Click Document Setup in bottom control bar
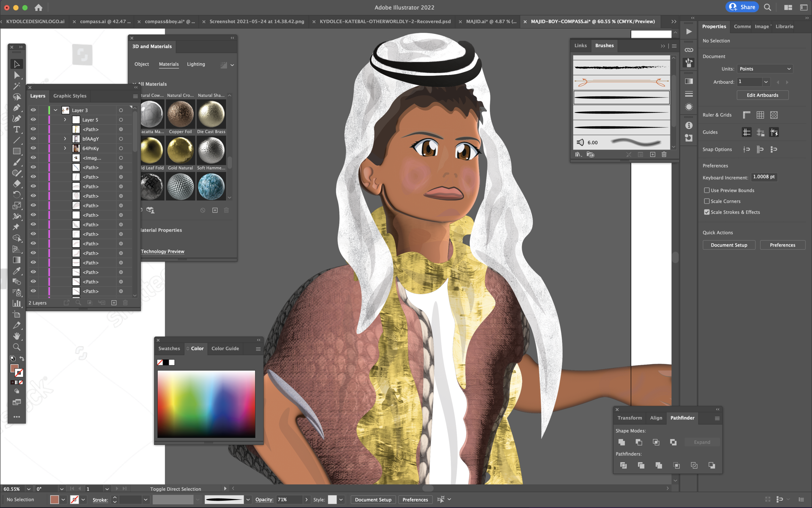Image resolution: width=812 pixels, height=508 pixels. click(373, 500)
